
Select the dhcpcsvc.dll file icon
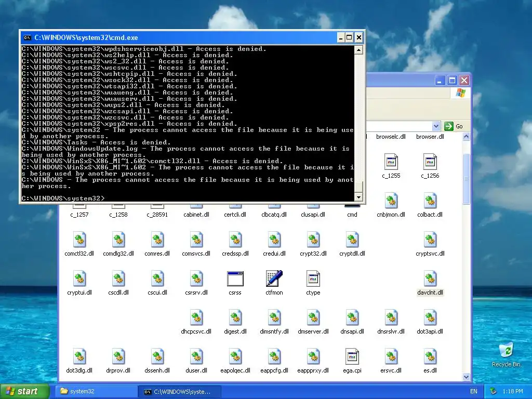coord(196,317)
